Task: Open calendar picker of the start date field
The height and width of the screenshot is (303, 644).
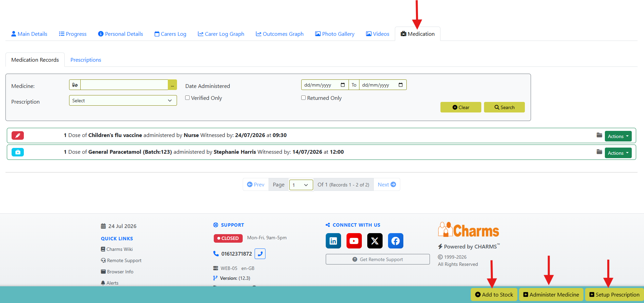Action: 343,85
